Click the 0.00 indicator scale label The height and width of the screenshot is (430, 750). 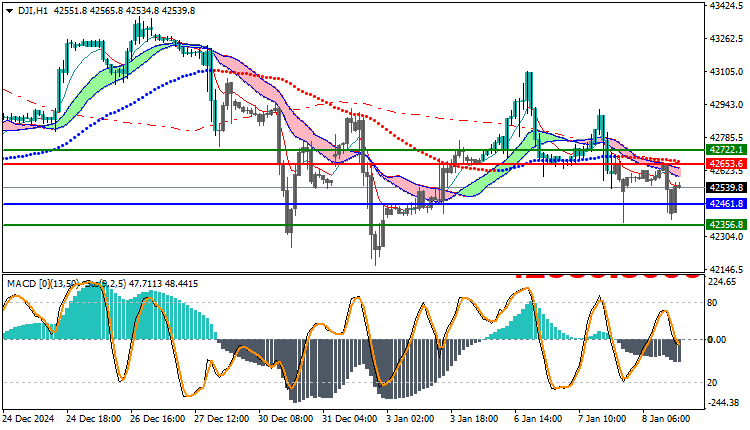(x=717, y=340)
